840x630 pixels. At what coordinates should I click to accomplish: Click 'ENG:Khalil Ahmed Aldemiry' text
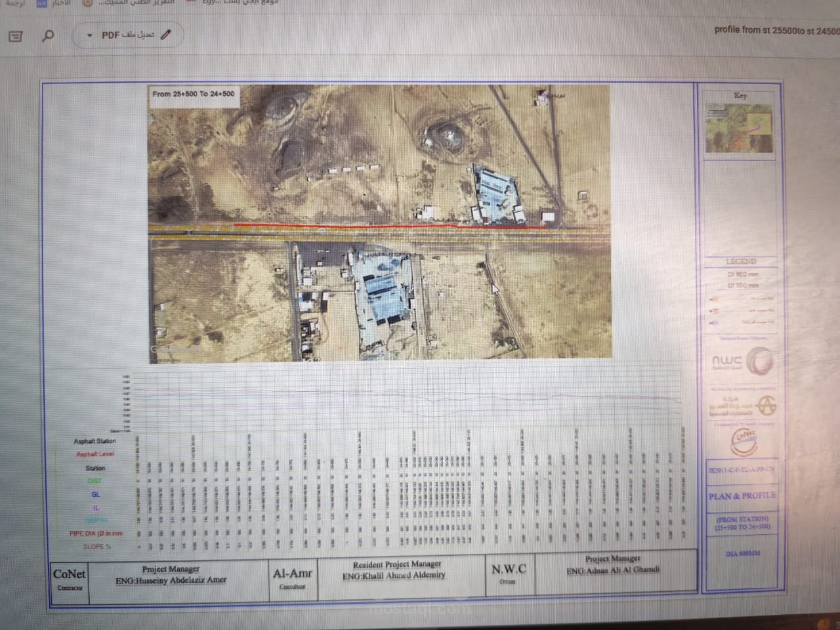click(394, 576)
